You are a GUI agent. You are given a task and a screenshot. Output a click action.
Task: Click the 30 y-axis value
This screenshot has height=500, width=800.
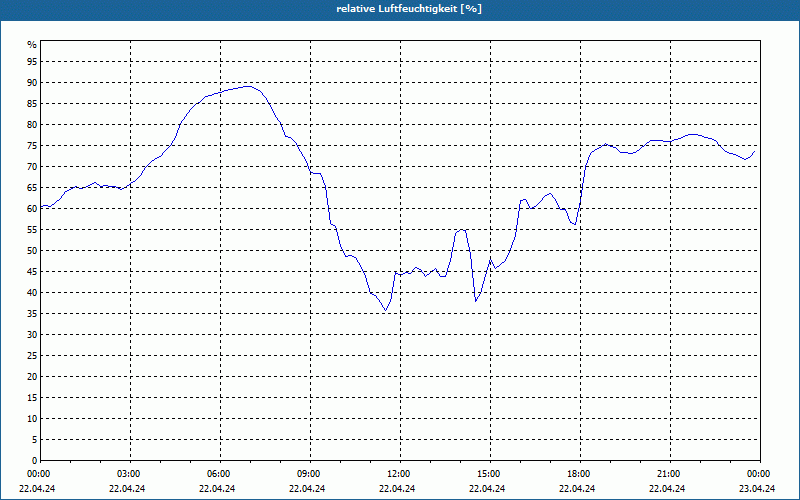click(x=32, y=335)
